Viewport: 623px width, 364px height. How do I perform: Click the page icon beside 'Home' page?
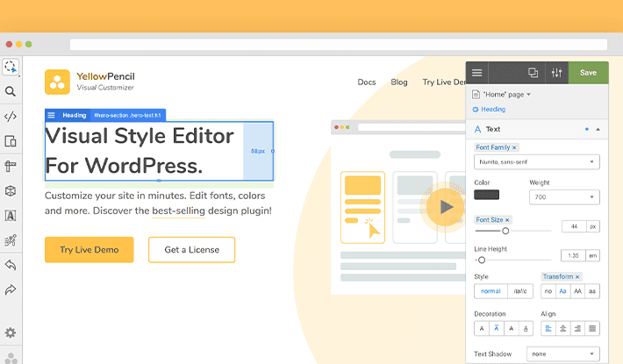click(476, 95)
